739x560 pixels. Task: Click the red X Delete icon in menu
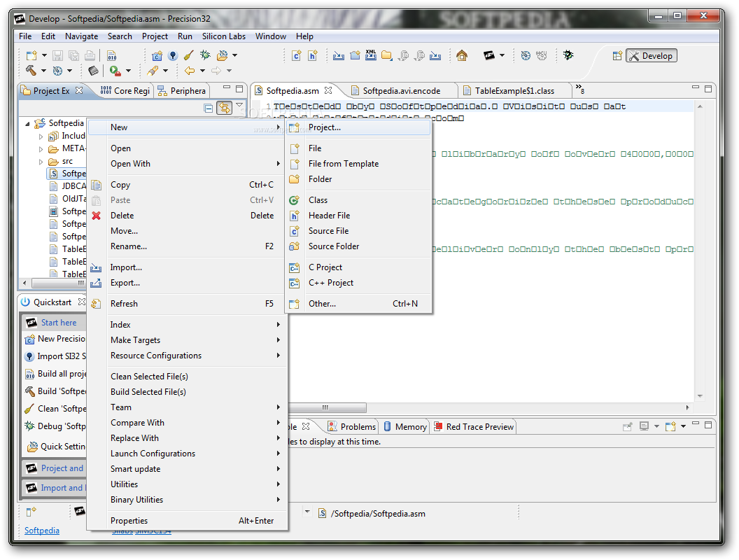point(96,216)
